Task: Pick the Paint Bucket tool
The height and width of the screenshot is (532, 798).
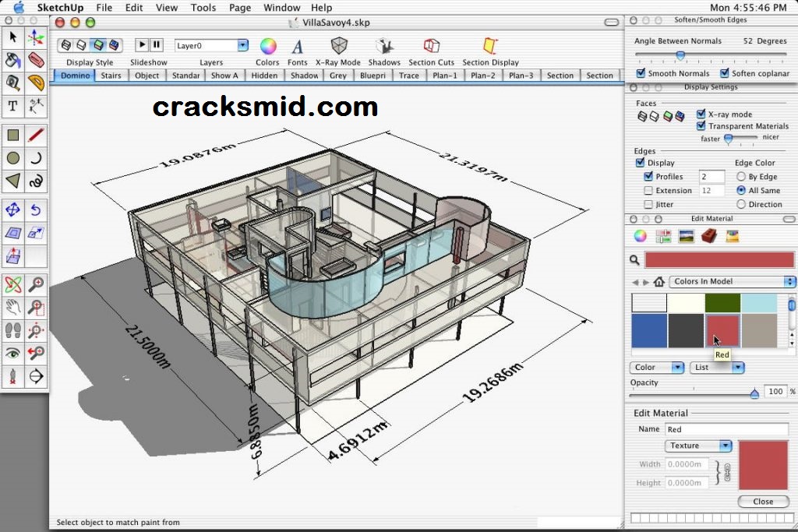Action: (13, 61)
